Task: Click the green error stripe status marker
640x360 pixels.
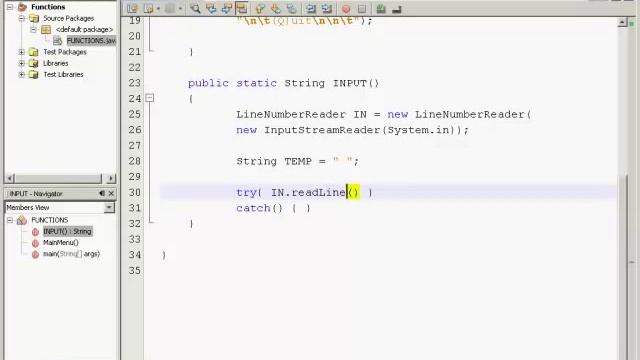Action: (632, 24)
